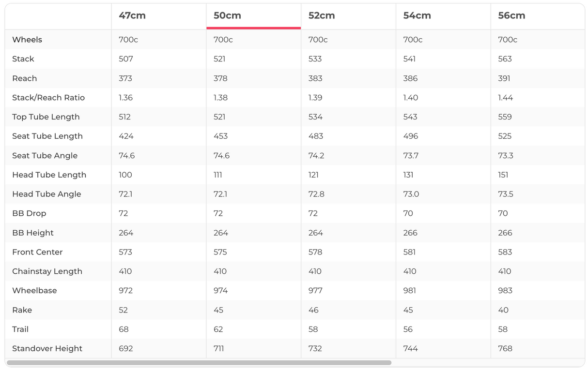This screenshot has width=588, height=371.
Task: Click the Wheelbase row label
Action: pos(34,291)
